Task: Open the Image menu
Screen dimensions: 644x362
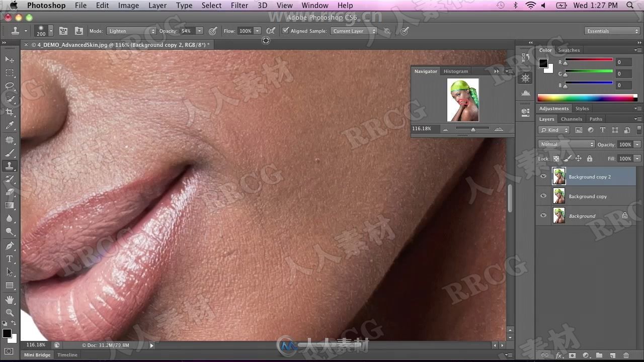Action: click(x=128, y=6)
